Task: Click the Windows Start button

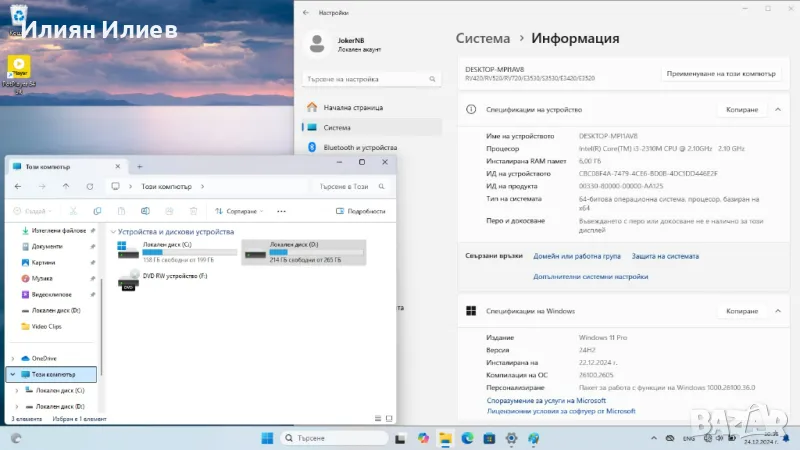Action: tap(267, 438)
